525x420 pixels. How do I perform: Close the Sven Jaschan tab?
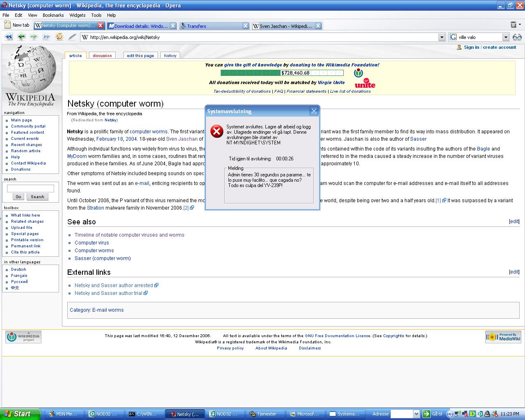(x=318, y=26)
